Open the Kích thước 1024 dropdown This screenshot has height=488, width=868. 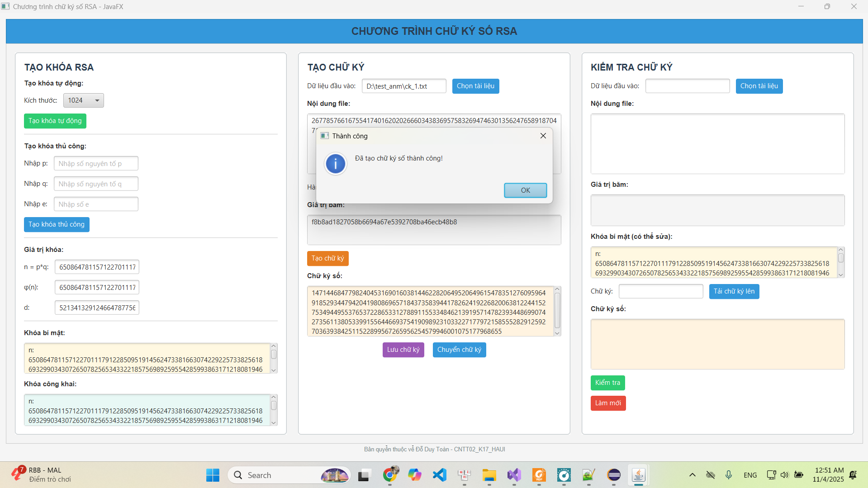(x=84, y=100)
